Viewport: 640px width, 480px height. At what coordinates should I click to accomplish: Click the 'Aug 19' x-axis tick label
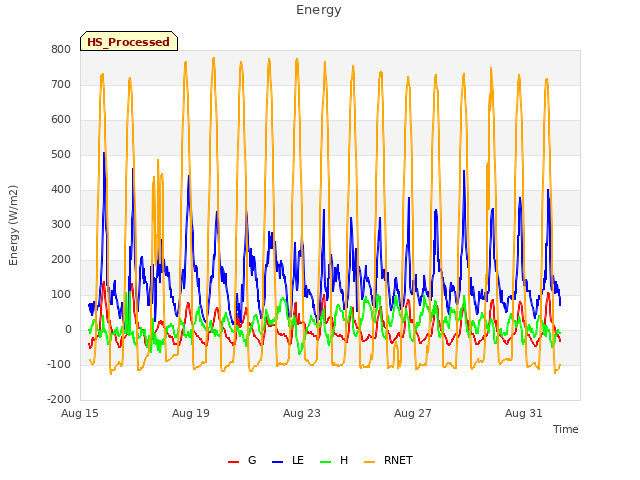tap(191, 413)
